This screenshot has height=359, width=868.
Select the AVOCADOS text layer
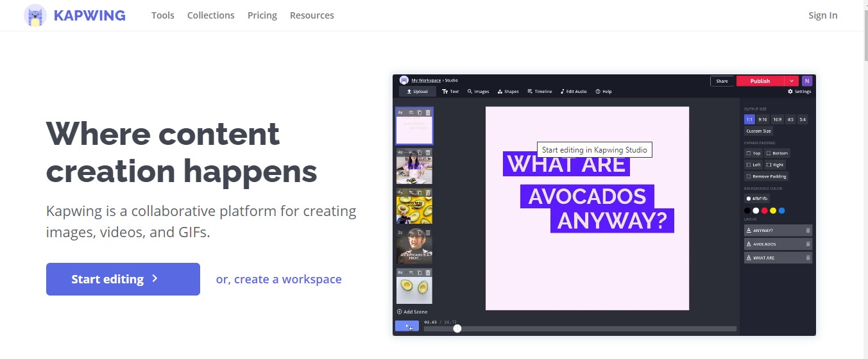pyautogui.click(x=778, y=244)
